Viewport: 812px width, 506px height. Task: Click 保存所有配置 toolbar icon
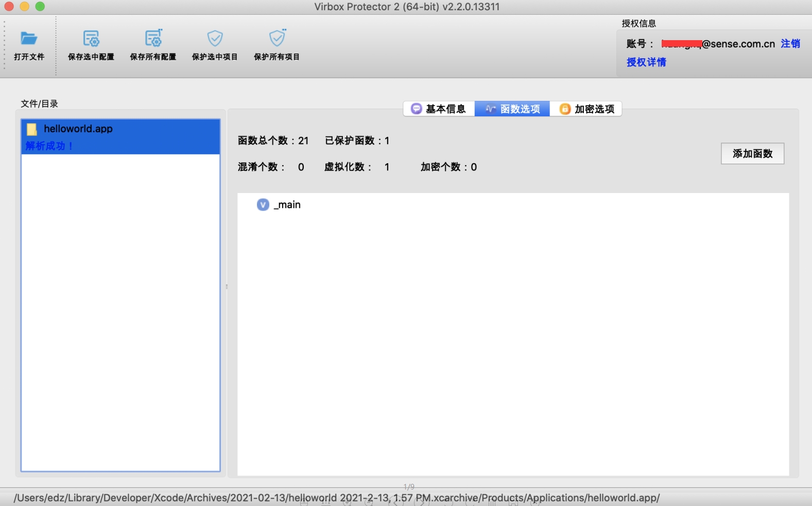coord(153,38)
